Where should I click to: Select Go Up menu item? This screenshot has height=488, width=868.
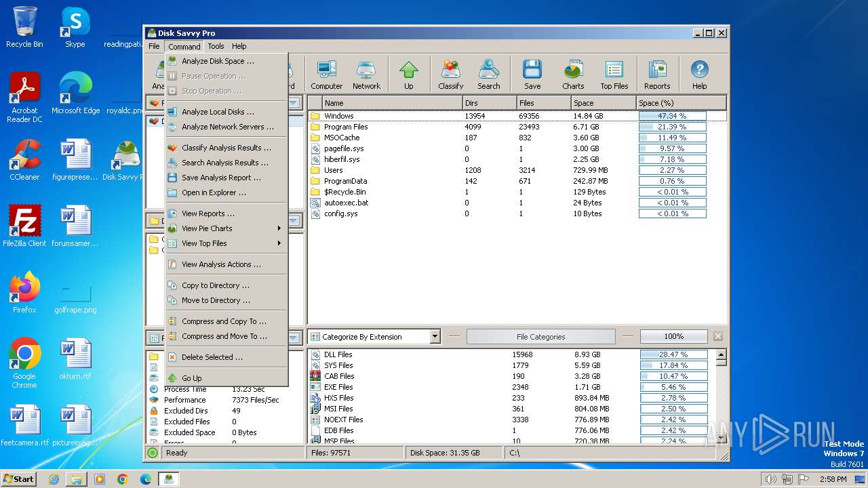tap(226, 378)
